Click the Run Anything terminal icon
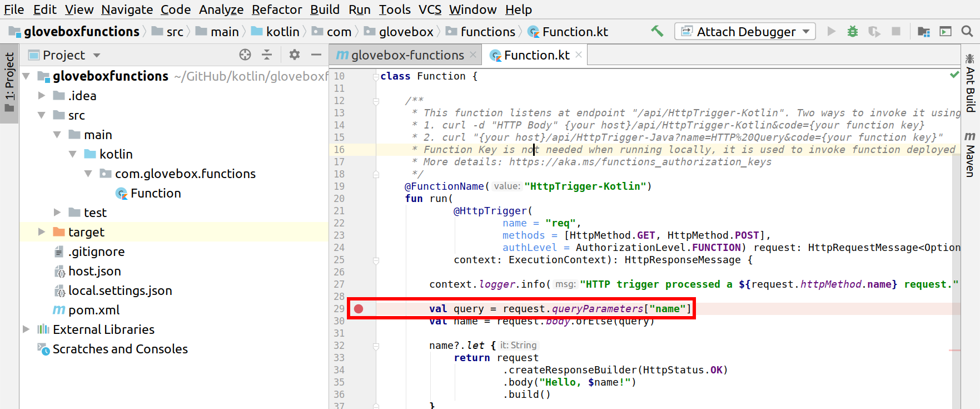 coord(946,31)
